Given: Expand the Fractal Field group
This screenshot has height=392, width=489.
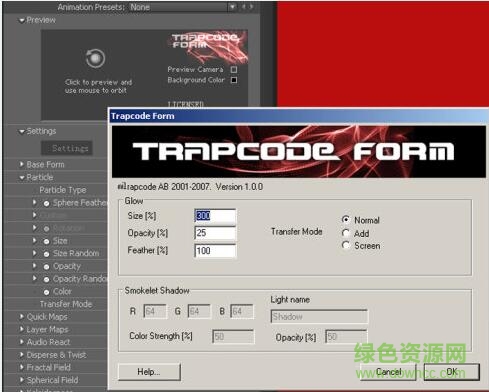Looking at the screenshot, I should click(22, 367).
